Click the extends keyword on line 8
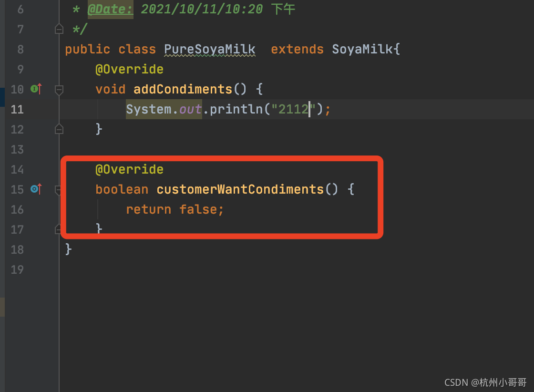Viewport: 534px width, 392px height. pyautogui.click(x=297, y=50)
